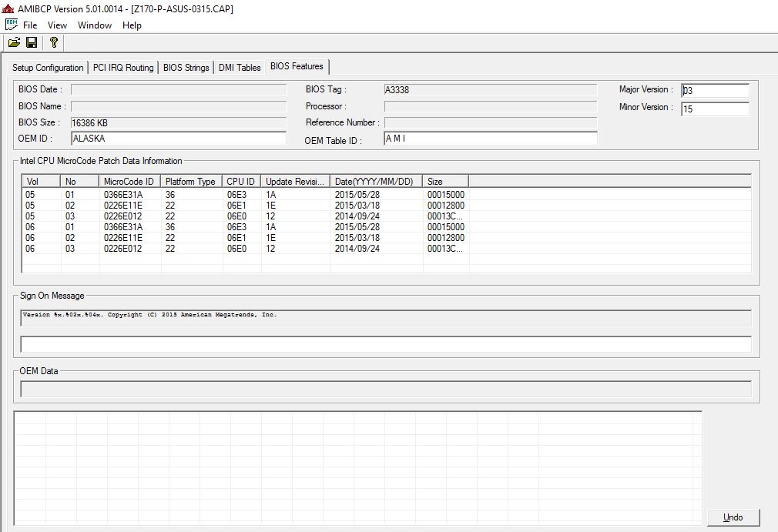
Task: Sort by the MicroCode ID column header
Action: tap(130, 182)
